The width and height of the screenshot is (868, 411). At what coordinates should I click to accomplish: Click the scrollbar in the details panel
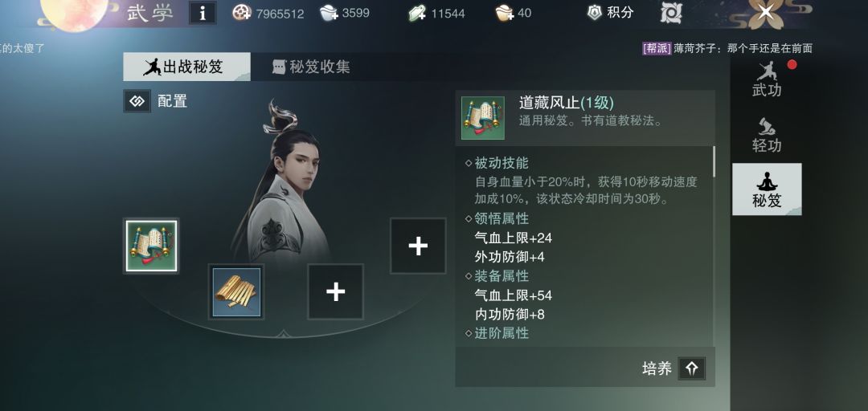tap(714, 161)
